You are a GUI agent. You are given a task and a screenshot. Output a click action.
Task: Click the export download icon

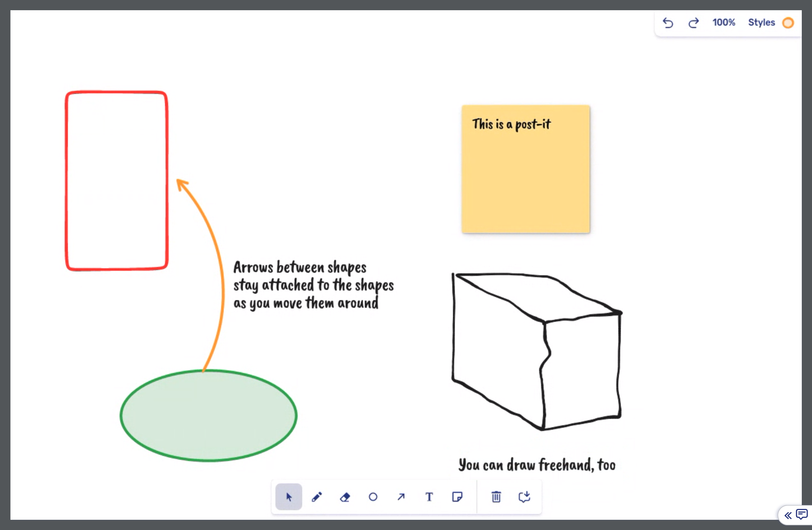point(524,496)
